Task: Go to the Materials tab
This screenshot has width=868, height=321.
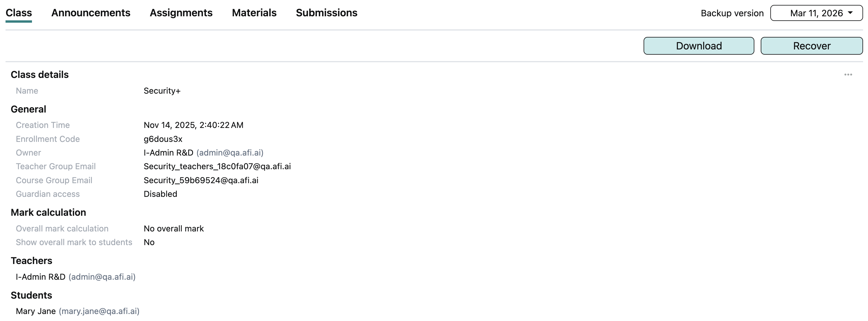Action: pos(254,13)
